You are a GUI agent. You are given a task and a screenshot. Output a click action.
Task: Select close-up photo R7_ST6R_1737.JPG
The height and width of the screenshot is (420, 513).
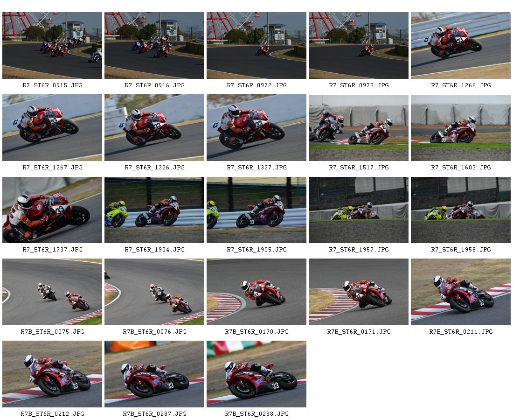coord(52,210)
